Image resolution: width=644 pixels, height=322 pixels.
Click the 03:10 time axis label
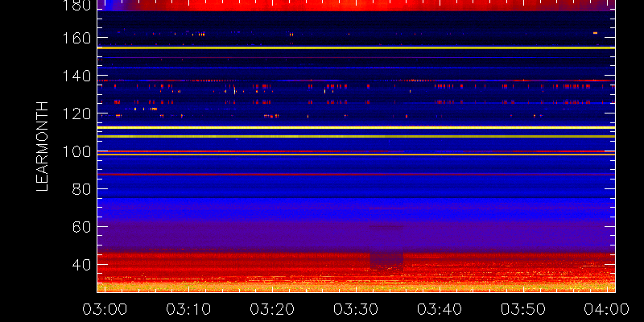tap(188, 309)
